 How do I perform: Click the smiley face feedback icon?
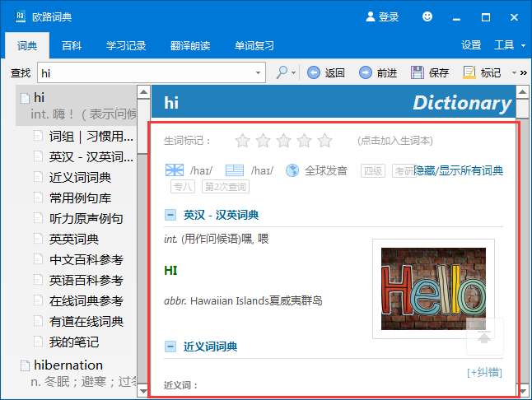click(x=427, y=16)
